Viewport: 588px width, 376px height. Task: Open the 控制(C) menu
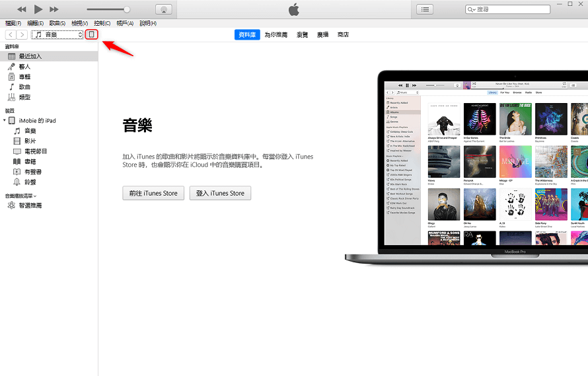pyautogui.click(x=102, y=23)
